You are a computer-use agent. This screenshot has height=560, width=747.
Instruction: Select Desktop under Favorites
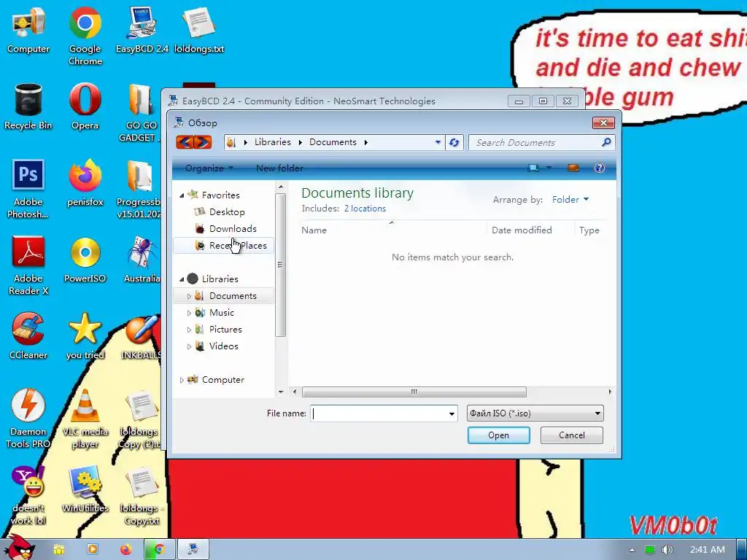(227, 212)
